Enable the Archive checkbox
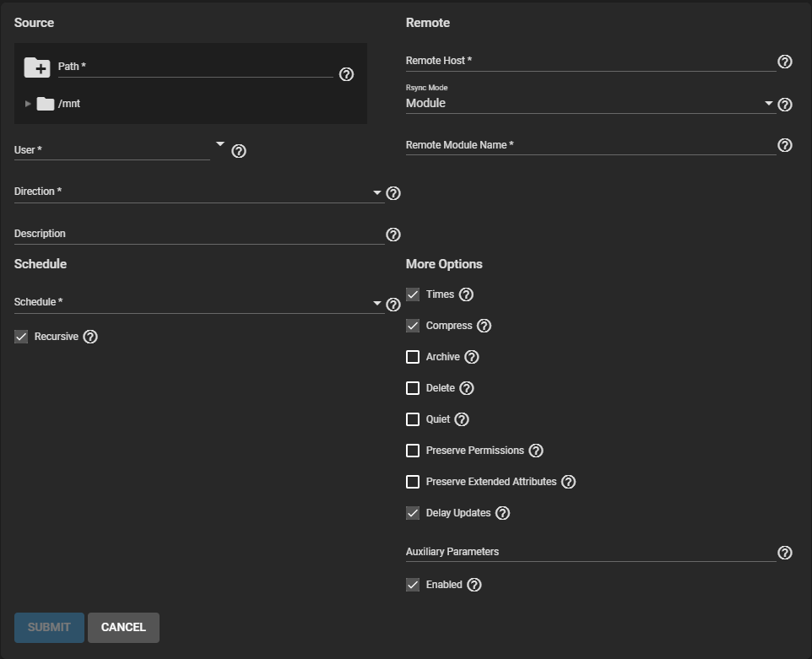Viewport: 812px width, 659px height. (x=413, y=357)
